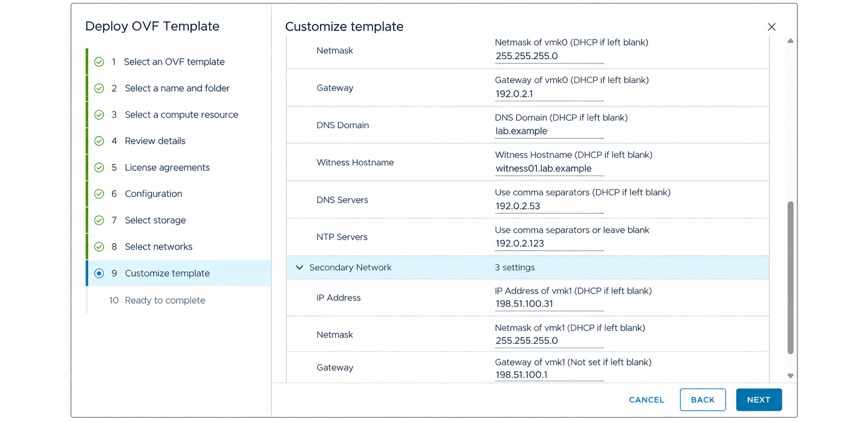Click the vertical scrollbar thumb
This screenshot has width=868, height=422.
click(790, 278)
